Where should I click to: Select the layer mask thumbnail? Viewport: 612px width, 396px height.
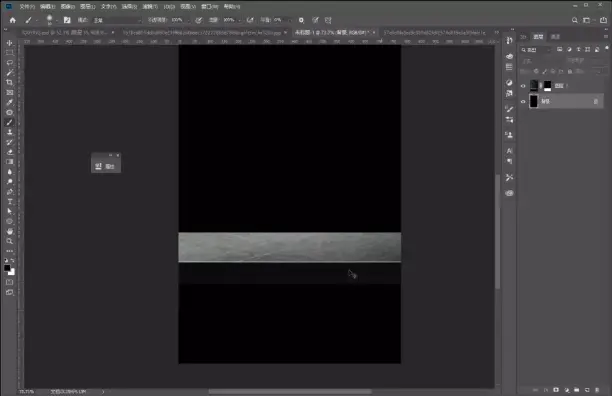(x=548, y=86)
